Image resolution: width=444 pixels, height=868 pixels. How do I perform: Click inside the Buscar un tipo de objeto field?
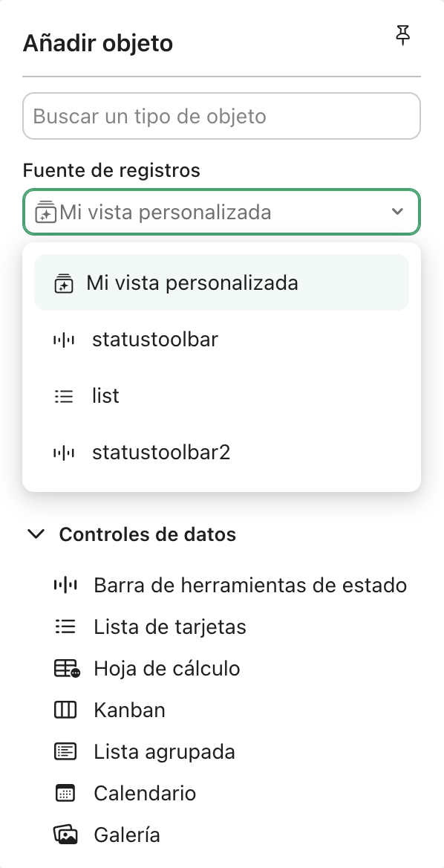(221, 116)
